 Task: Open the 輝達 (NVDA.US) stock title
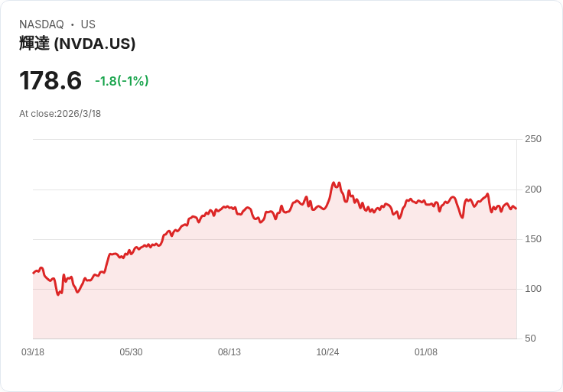[77, 44]
